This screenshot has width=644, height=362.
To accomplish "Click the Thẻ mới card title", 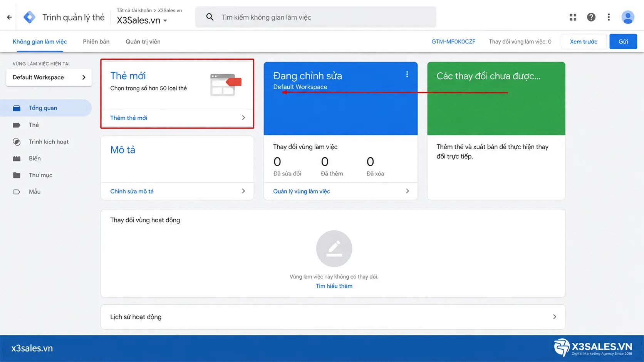I will click(128, 76).
